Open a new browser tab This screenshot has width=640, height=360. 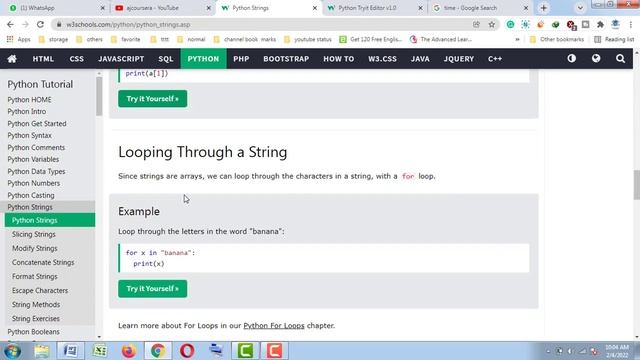pos(544,8)
